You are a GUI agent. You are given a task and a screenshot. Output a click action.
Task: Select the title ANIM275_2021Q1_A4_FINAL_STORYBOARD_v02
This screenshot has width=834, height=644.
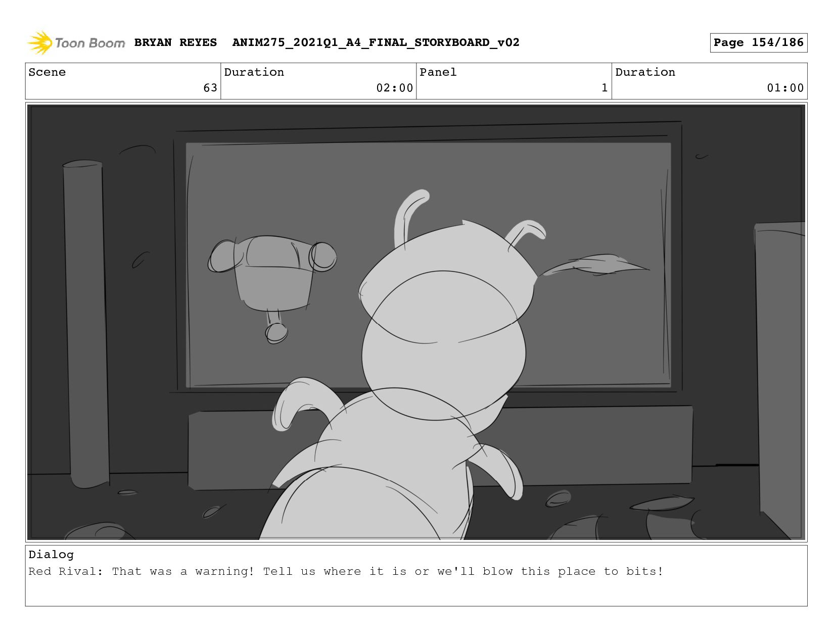tap(376, 42)
